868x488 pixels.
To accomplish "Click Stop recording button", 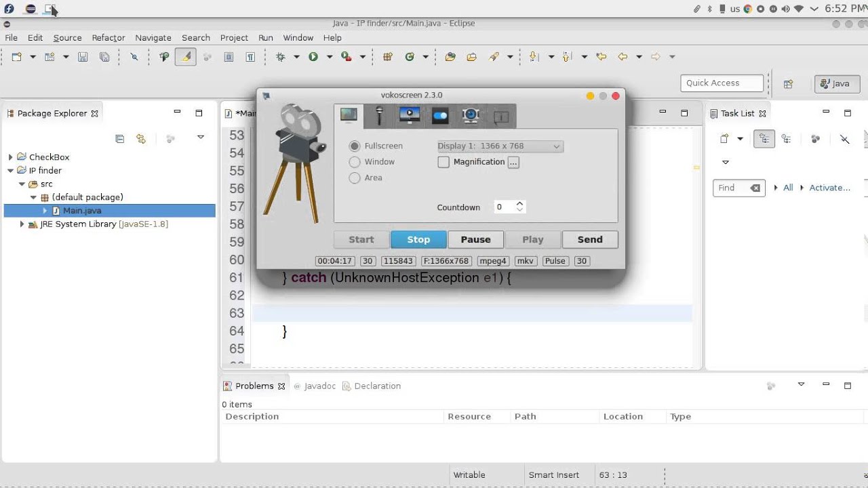I will click(x=418, y=239).
